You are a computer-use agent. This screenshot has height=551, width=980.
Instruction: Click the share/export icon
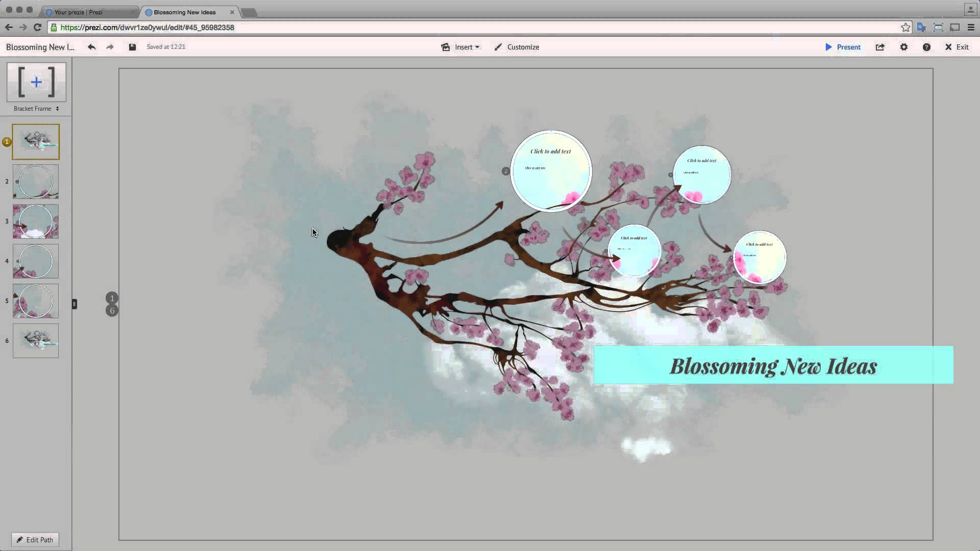[880, 46]
